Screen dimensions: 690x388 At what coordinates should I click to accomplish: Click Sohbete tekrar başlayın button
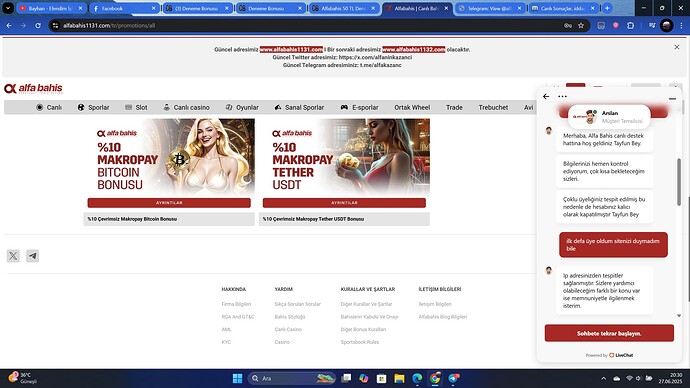coord(609,333)
